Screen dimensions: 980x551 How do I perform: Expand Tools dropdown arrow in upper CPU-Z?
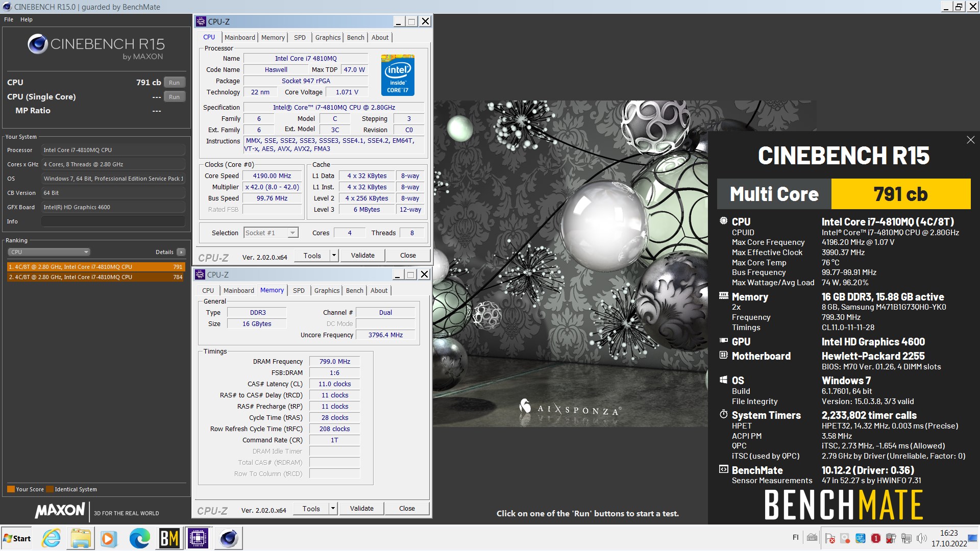click(x=334, y=256)
